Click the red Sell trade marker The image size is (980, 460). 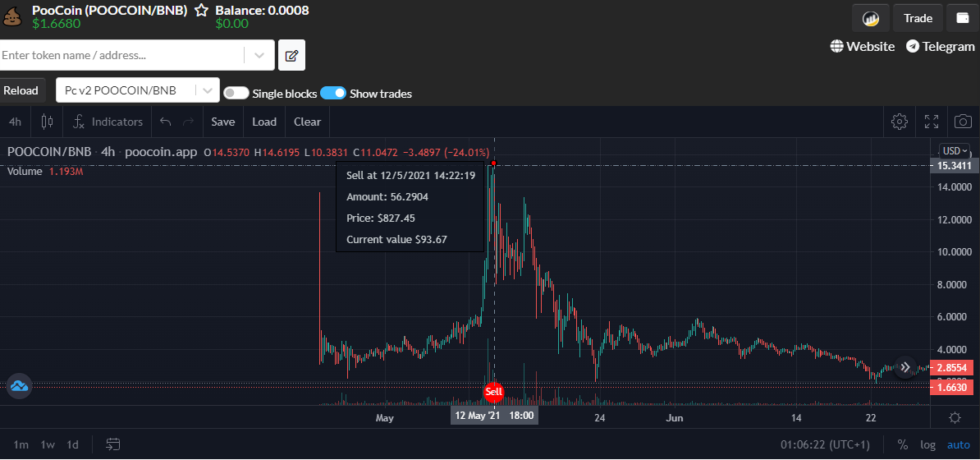494,393
